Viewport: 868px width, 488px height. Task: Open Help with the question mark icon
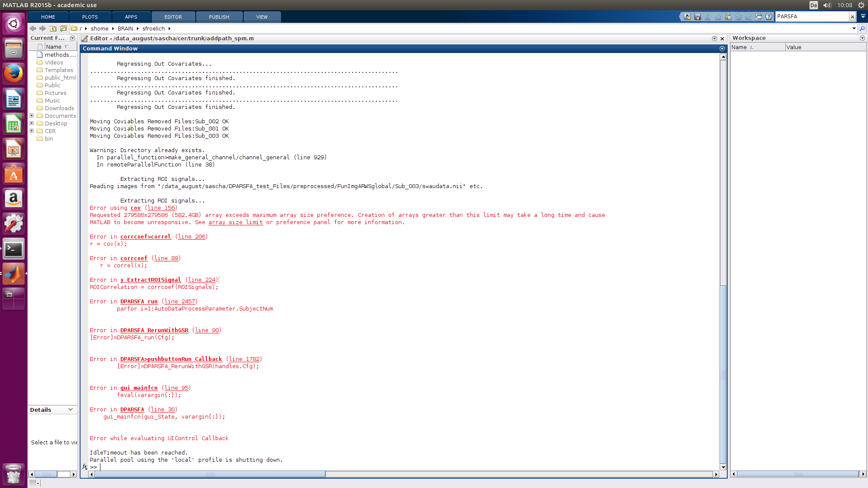(769, 17)
